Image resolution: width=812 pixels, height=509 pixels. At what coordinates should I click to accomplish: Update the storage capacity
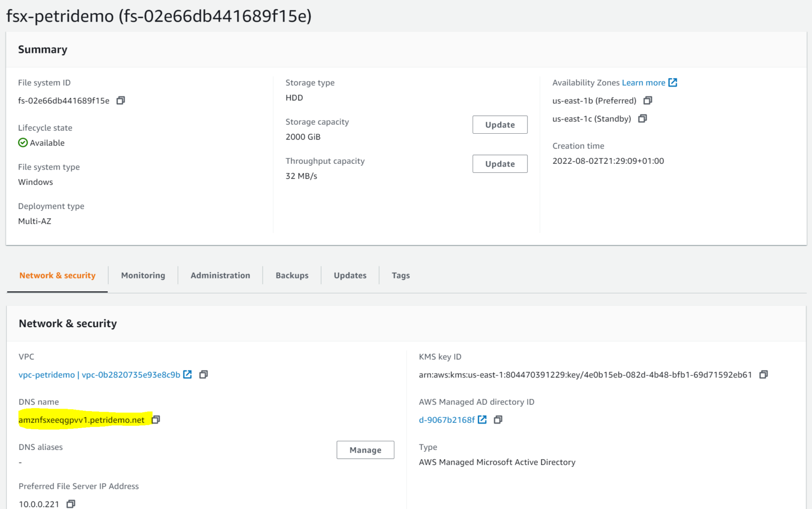coord(500,124)
